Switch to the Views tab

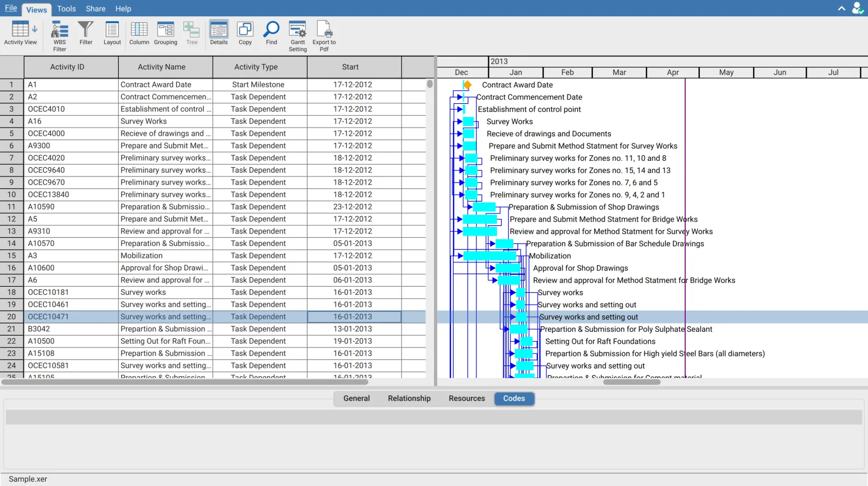pos(36,10)
